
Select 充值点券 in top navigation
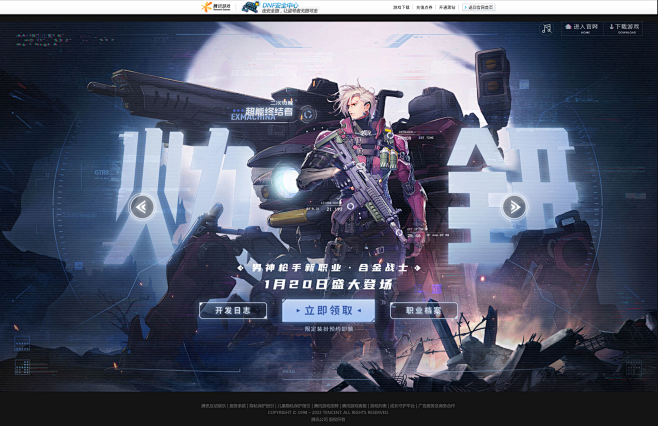tap(424, 7)
